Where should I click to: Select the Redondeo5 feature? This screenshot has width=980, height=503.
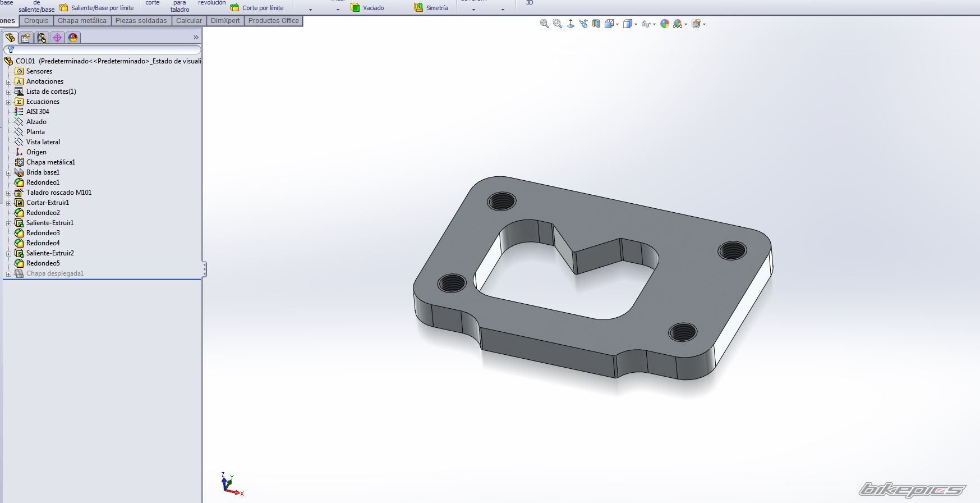[37, 263]
